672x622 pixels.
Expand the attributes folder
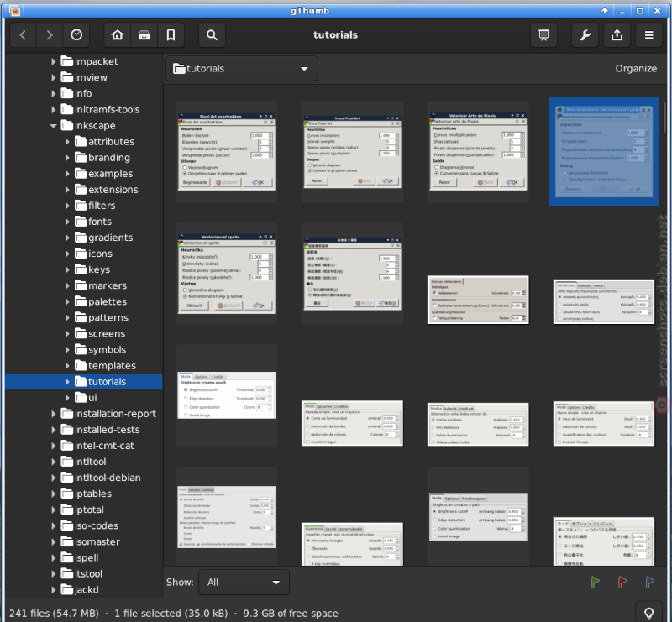(67, 142)
